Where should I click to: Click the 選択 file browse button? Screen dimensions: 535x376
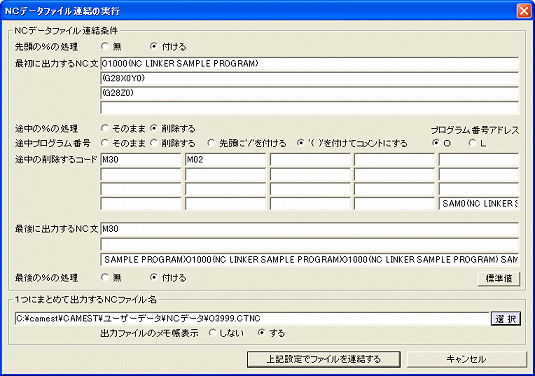(506, 319)
